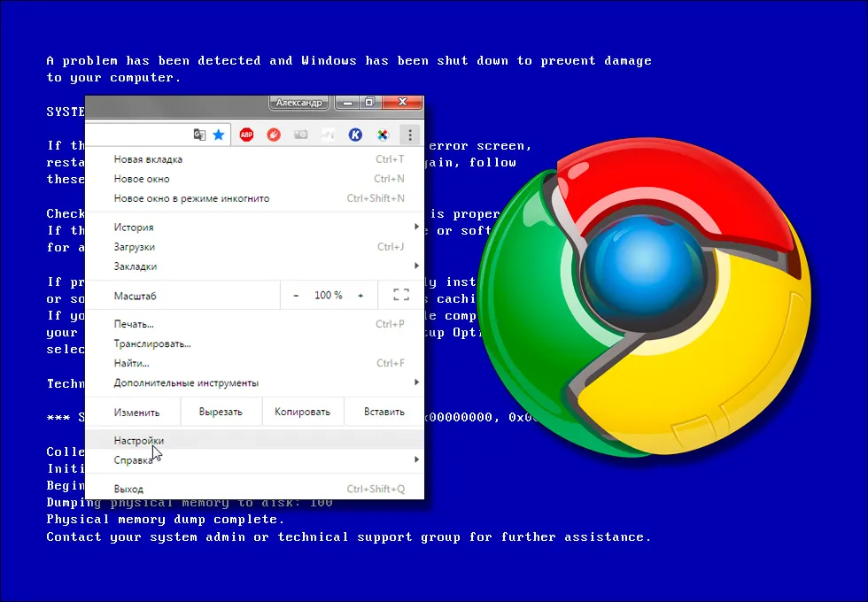This screenshot has width=868, height=602.
Task: Bookmark the page with the blue star
Action: click(219, 135)
